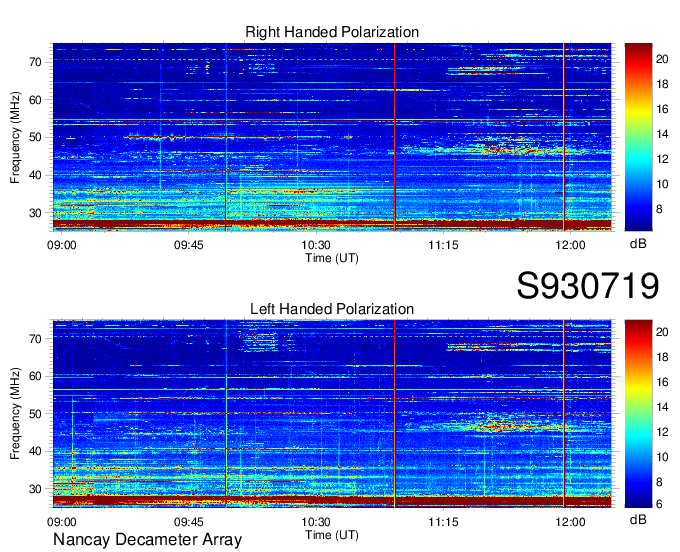Click the 16 value on Left Handed color bar
Screen dimensions: 680x552
click(x=662, y=382)
